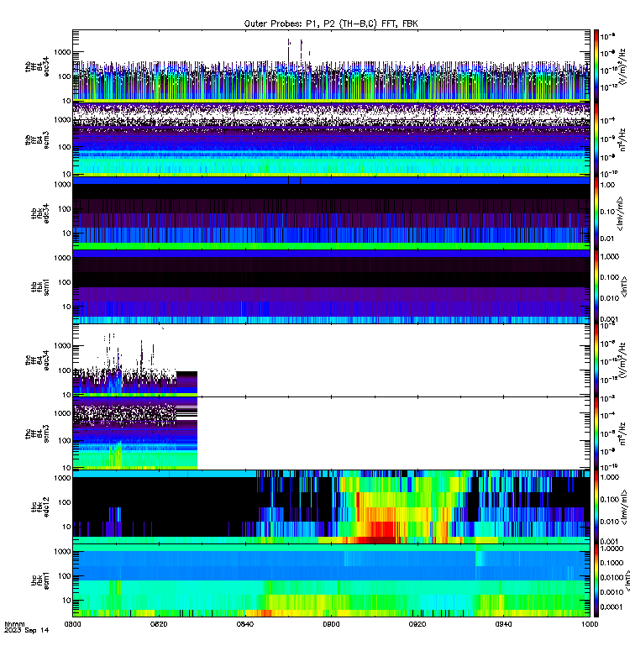Click the '1.0000' tick on thc fbk scm1 color bar
630x672 pixels.
coord(612,549)
